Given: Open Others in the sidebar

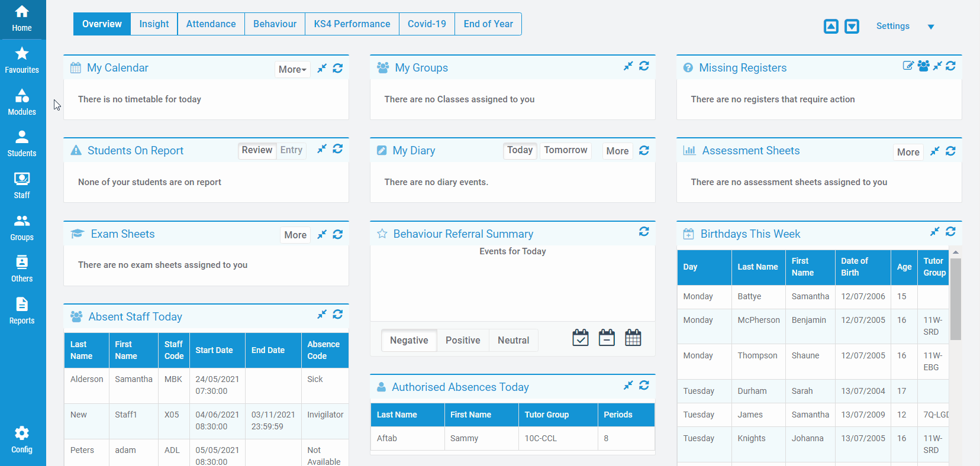Looking at the screenshot, I should click(x=22, y=269).
